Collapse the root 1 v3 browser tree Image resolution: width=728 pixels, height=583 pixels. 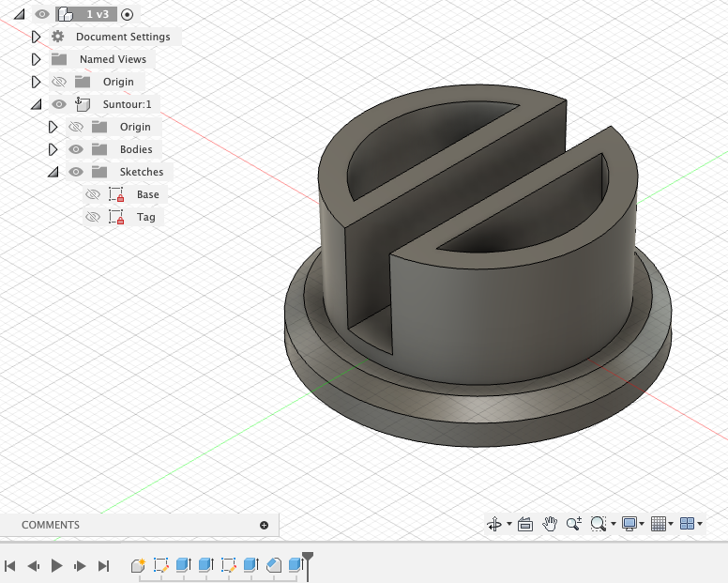[19, 14]
